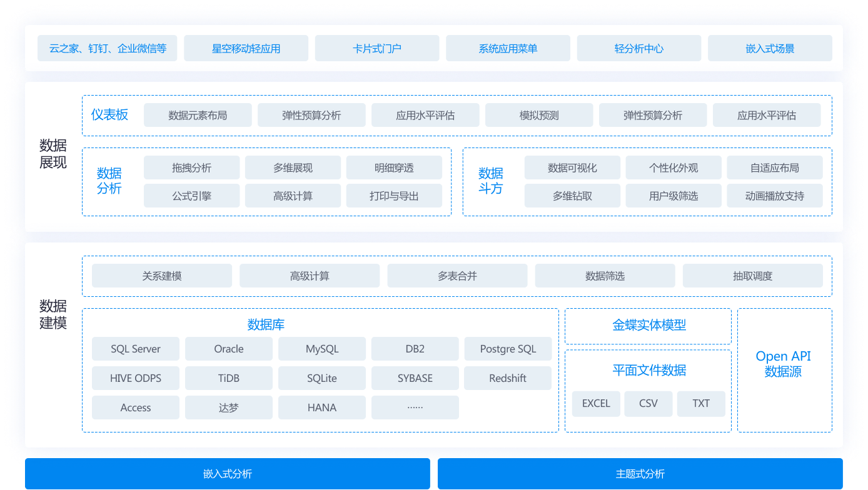This screenshot has width=868, height=490.
Task: Click 高级计算 beside 关系建模
Action: coord(310,276)
